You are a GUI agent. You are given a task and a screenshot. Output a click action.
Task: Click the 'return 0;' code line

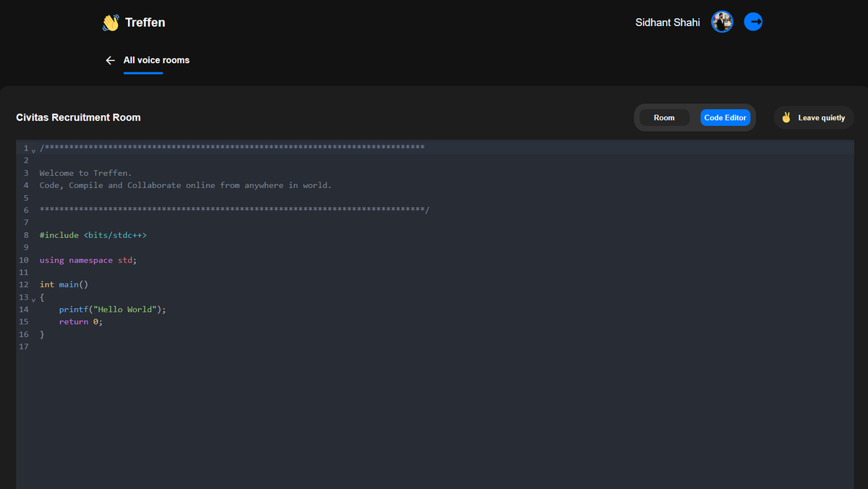tap(81, 321)
